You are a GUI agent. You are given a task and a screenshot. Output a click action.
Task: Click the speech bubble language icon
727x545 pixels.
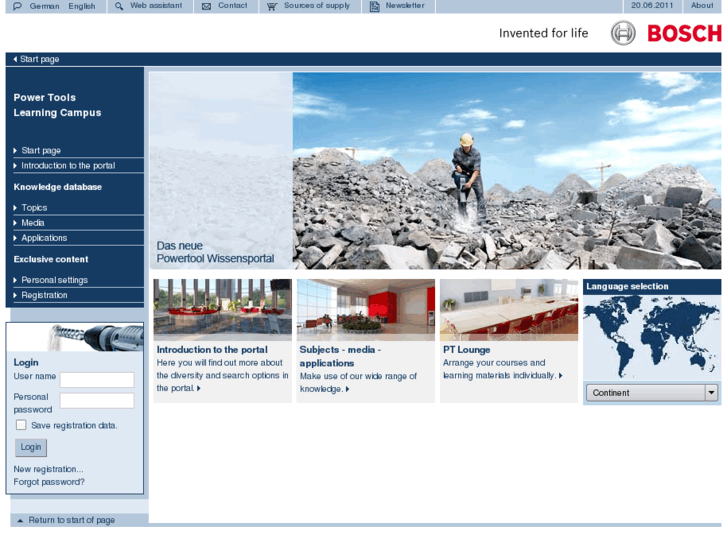[x=17, y=6]
